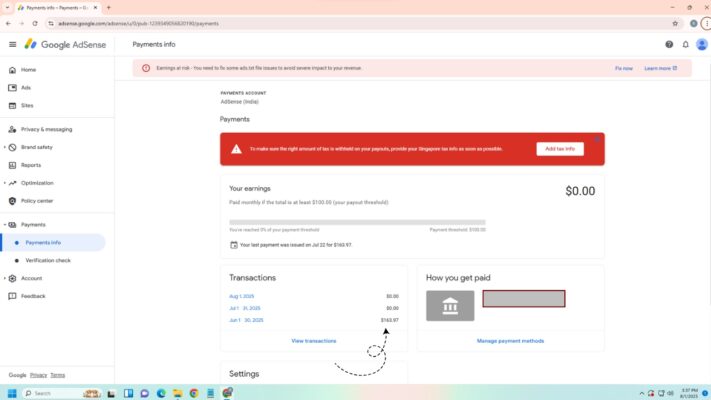Click the payment threshold progress bar
The height and width of the screenshot is (400, 711).
coord(357,222)
